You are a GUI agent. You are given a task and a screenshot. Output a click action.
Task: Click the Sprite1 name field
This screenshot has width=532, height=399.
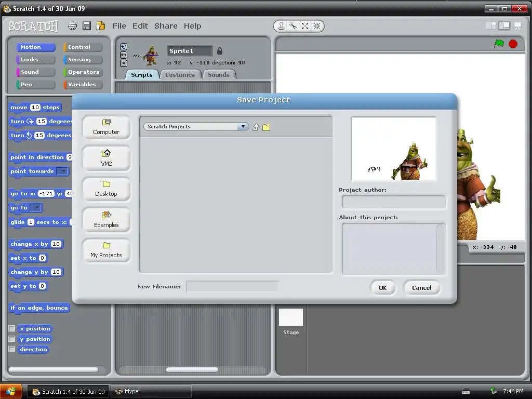tap(190, 51)
